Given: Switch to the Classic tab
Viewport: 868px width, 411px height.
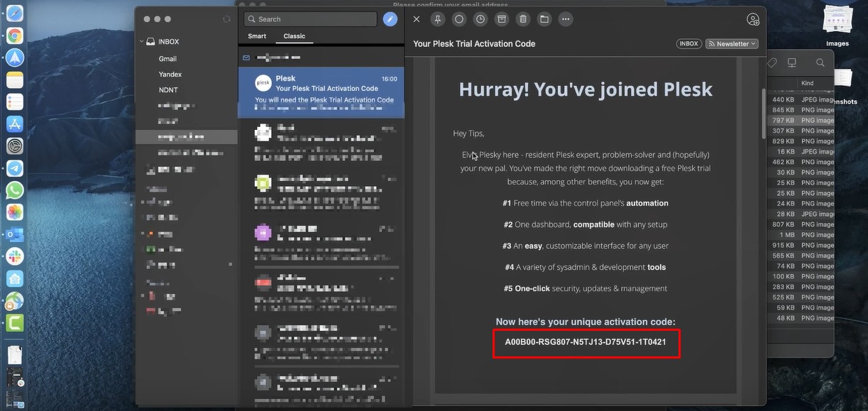Looking at the screenshot, I should (x=295, y=36).
